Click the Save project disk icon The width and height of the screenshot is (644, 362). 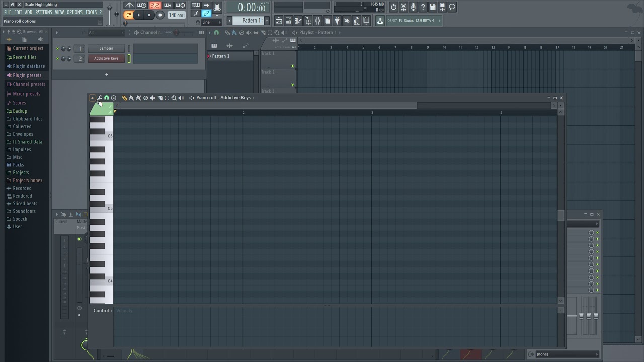pyautogui.click(x=433, y=7)
